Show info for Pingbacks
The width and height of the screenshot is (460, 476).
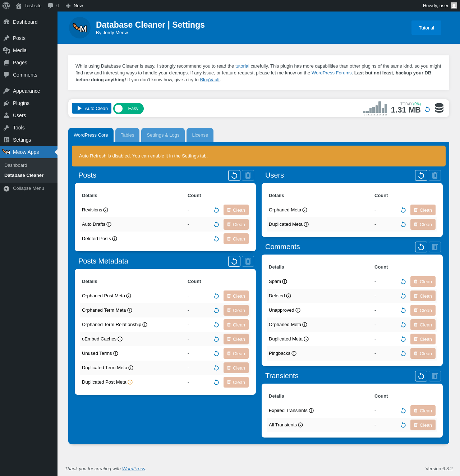point(294,353)
